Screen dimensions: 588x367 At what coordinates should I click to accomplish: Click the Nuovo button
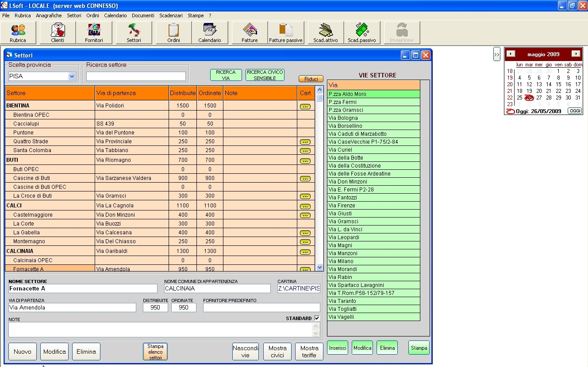click(x=23, y=352)
